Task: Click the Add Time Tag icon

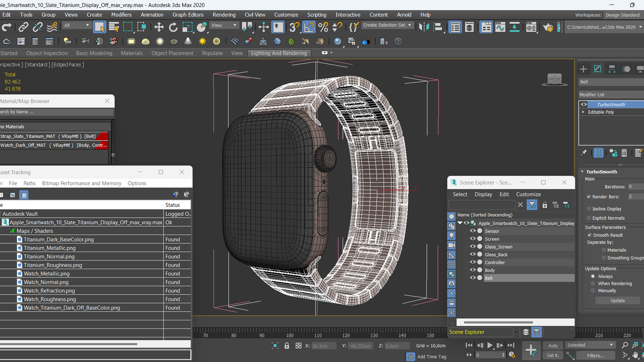Action: pos(411,357)
